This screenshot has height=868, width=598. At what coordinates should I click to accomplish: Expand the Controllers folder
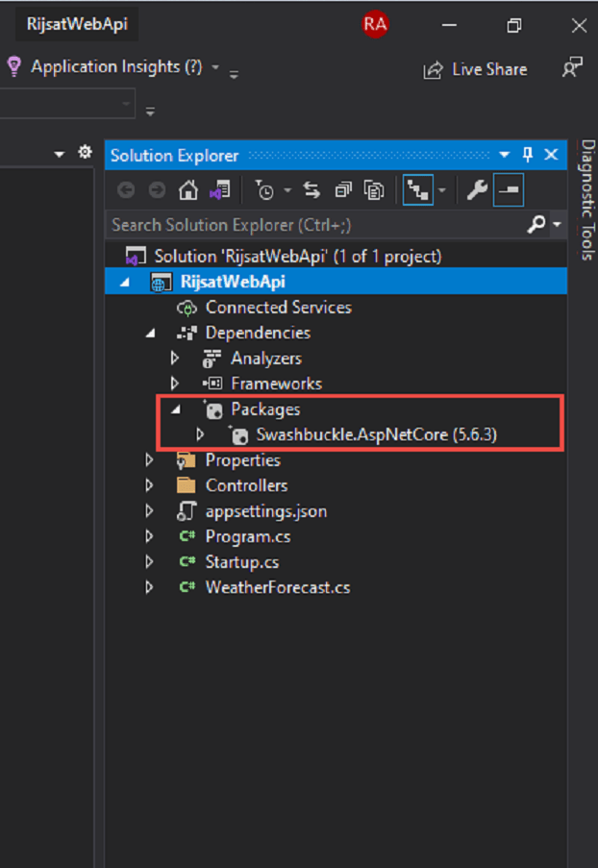pos(149,485)
